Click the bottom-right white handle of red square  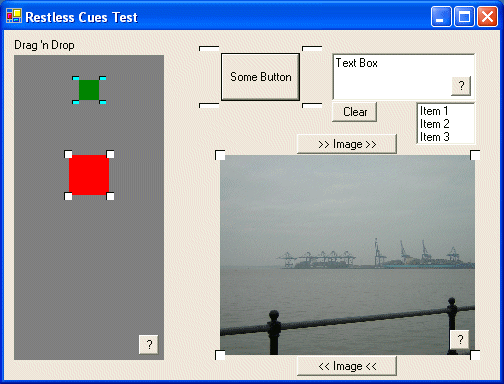pyautogui.click(x=110, y=196)
